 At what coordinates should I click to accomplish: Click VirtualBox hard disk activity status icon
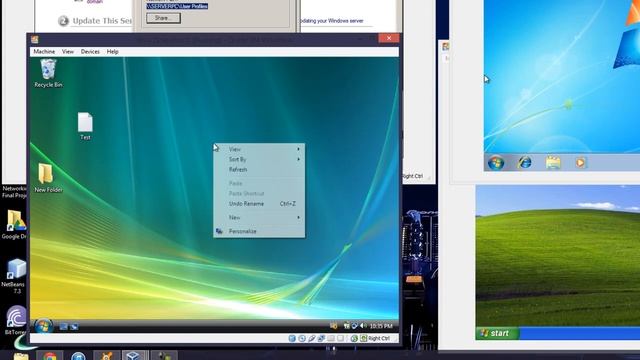pos(292,338)
